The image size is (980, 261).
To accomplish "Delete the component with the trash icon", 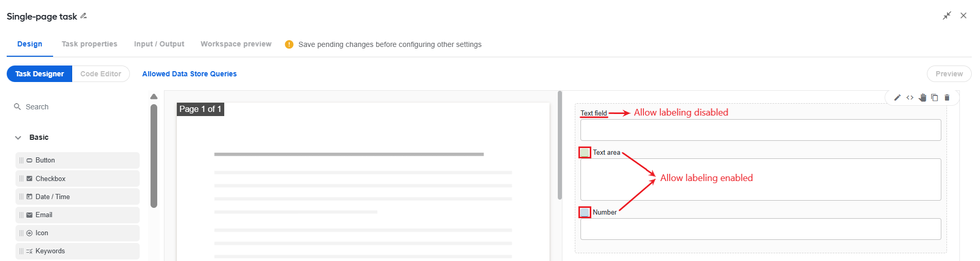I will (947, 97).
